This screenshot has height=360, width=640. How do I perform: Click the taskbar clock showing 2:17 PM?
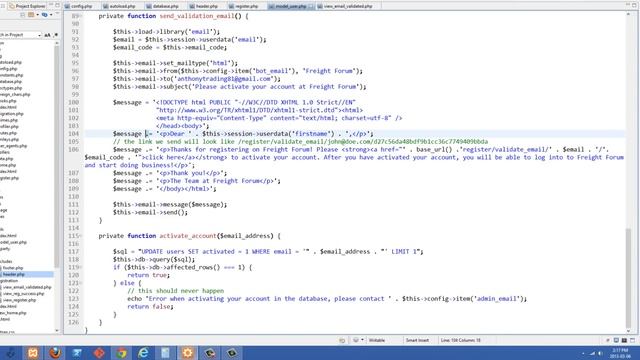[x=620, y=353]
